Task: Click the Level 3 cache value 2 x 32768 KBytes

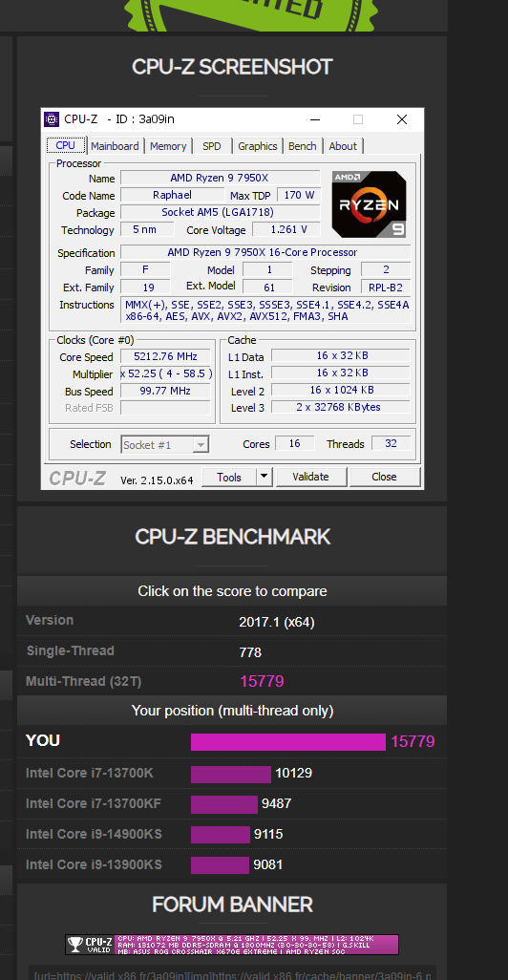Action: pyautogui.click(x=341, y=407)
